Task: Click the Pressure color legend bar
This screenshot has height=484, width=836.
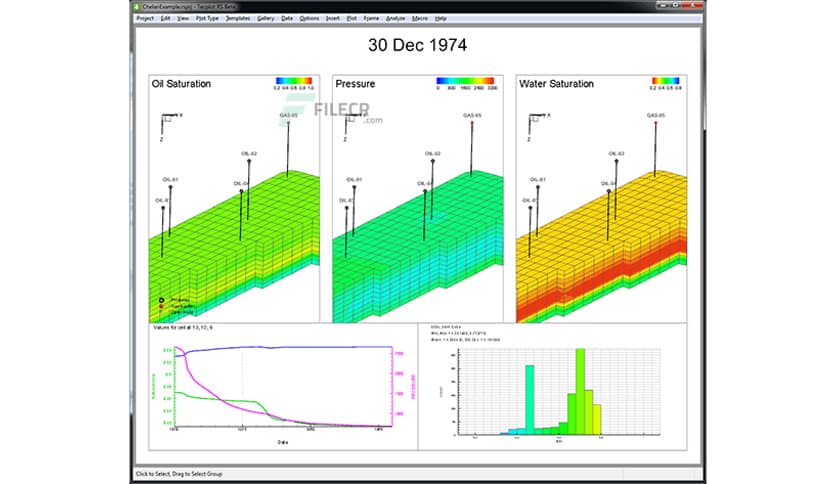Action: 466,82
